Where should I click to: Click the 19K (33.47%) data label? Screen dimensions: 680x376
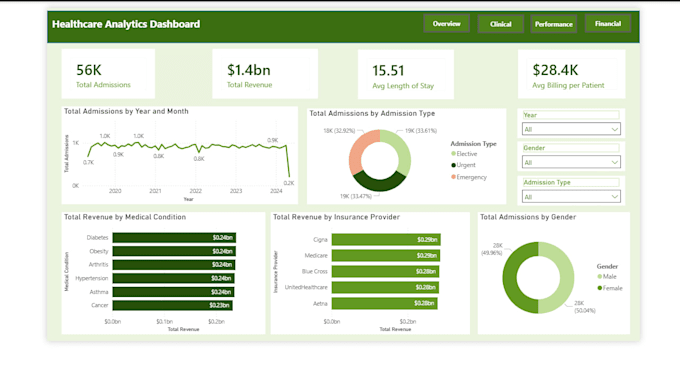[356, 196]
